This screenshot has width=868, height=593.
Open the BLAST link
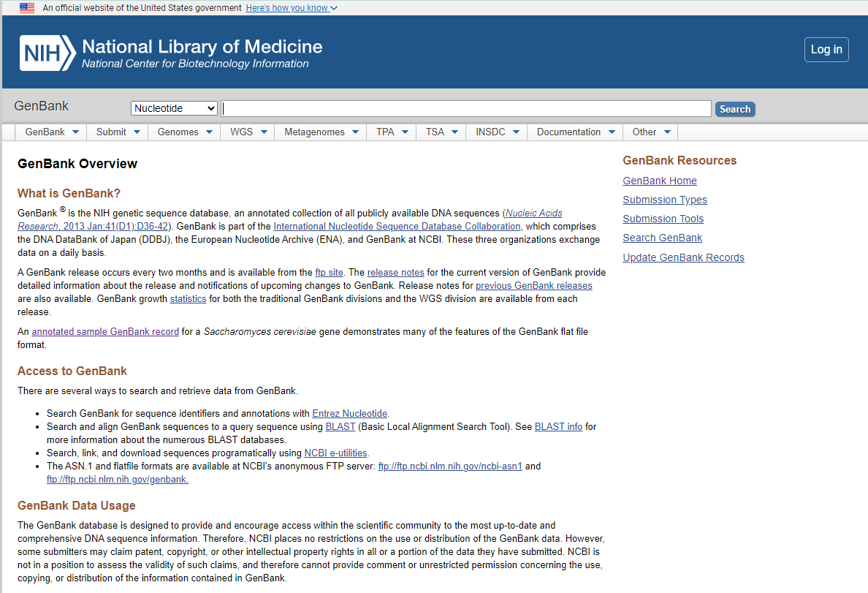tap(340, 427)
